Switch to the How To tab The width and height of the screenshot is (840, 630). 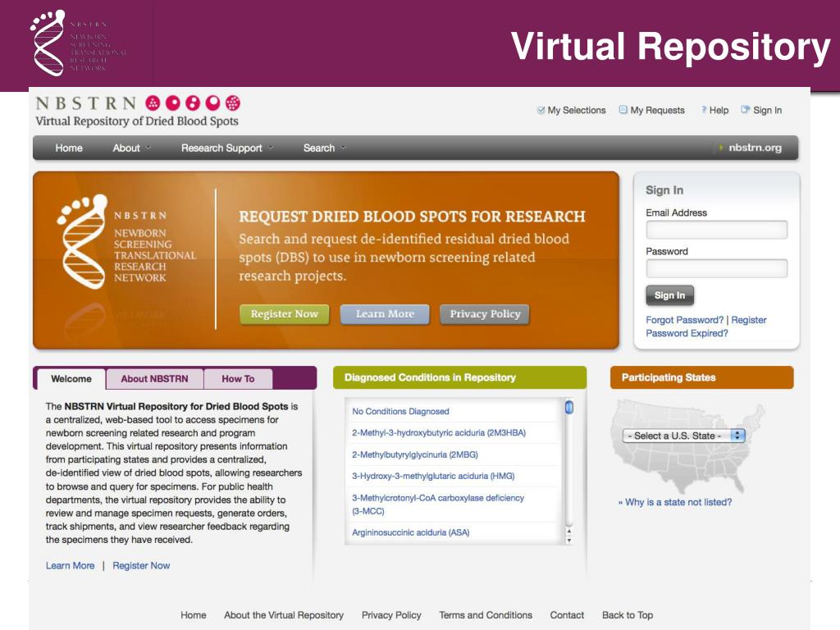[x=238, y=379]
